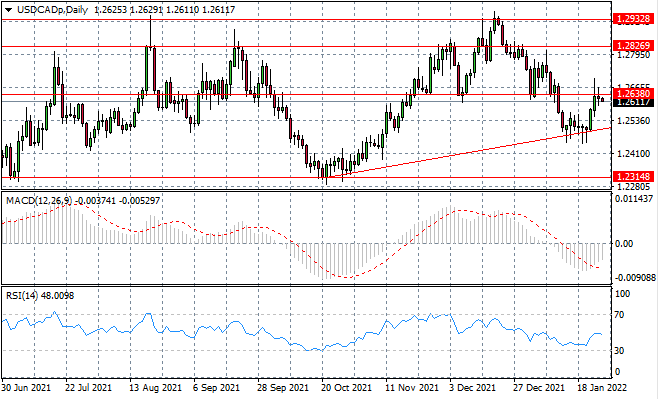Select the red 1.23148 price level tag
The image size is (658, 399).
[633, 176]
